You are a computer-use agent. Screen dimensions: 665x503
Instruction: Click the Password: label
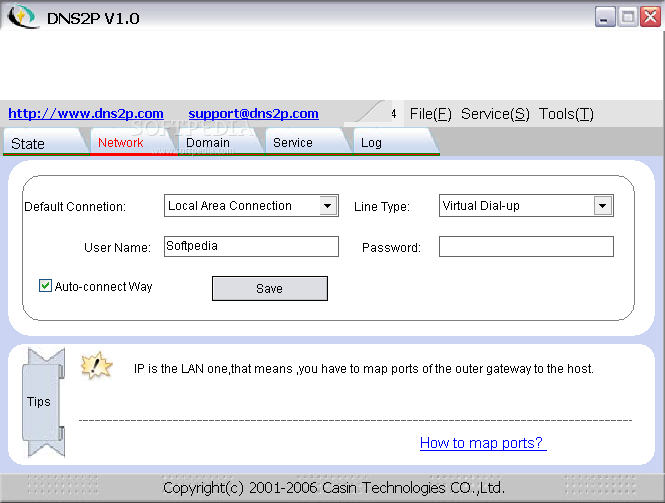391,247
